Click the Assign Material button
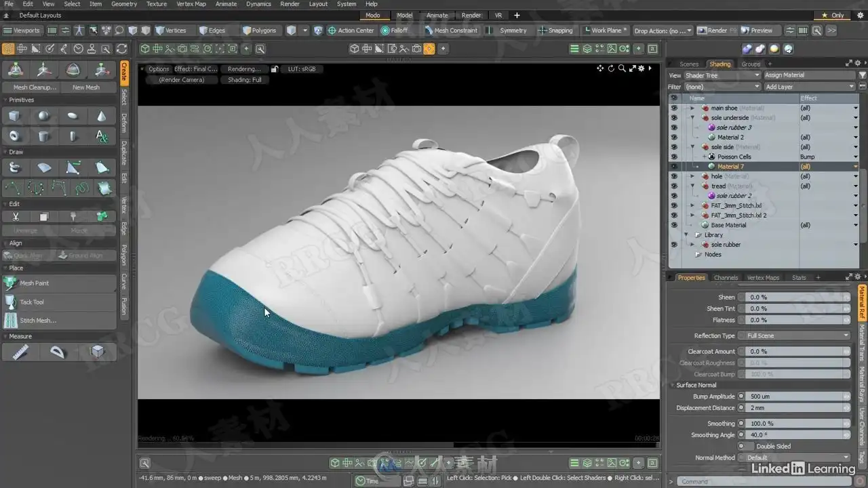The width and height of the screenshot is (868, 488). 809,75
